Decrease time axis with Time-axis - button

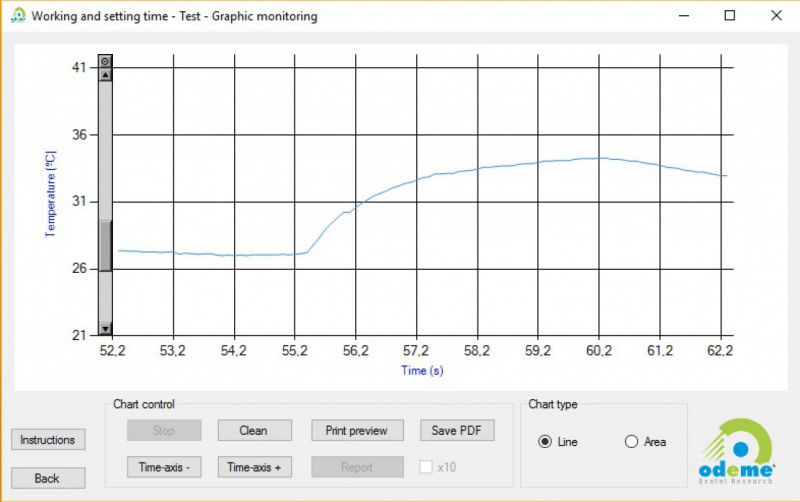(x=164, y=467)
